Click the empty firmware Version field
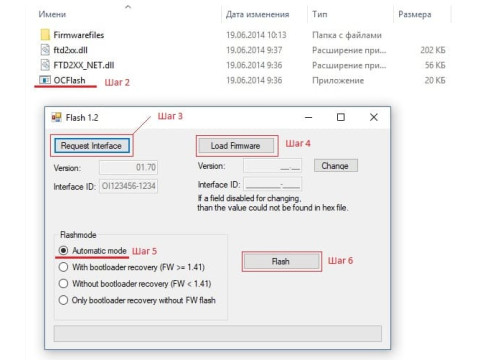The width and height of the screenshot is (480, 360). click(273, 166)
